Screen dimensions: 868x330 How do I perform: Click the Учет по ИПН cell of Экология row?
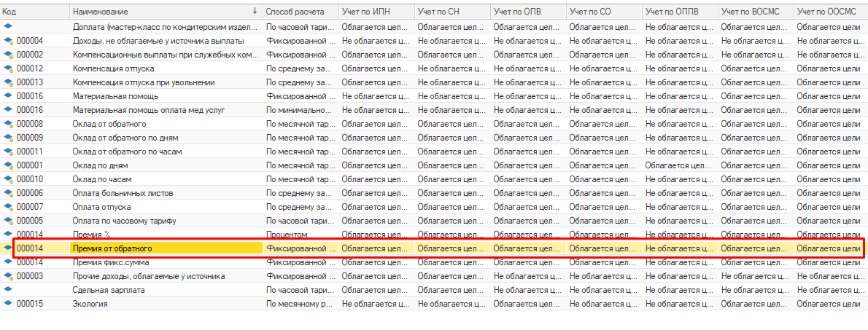(x=377, y=304)
